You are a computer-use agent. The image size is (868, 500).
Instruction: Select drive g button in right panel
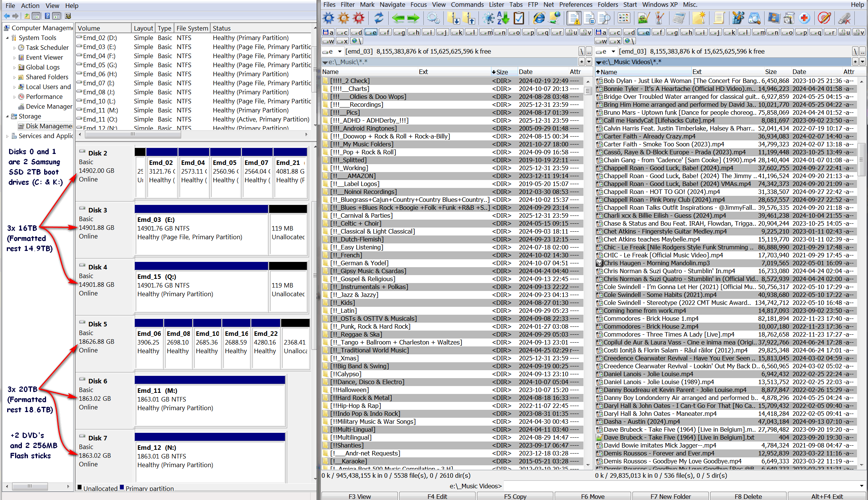point(673,32)
